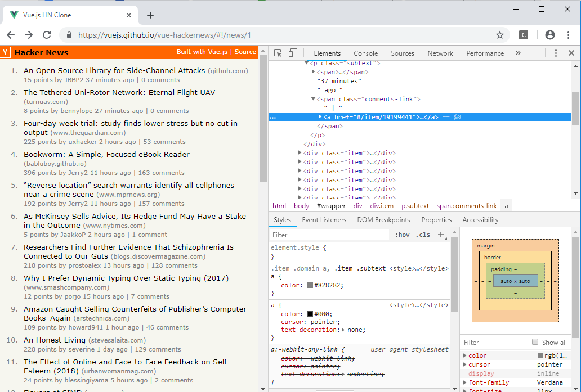Expand the span node under subtext

(x=314, y=72)
